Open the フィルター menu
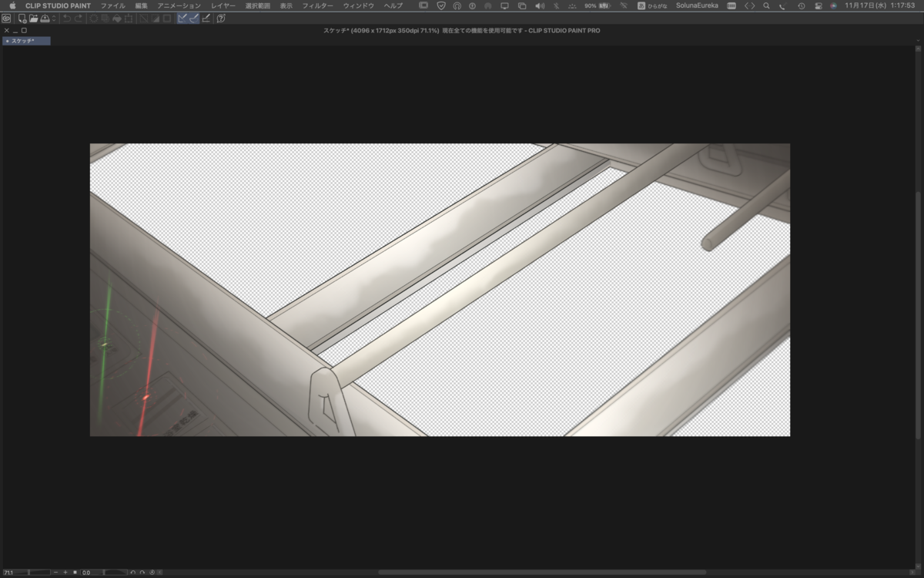Viewport: 924px width, 578px height. pos(318,5)
